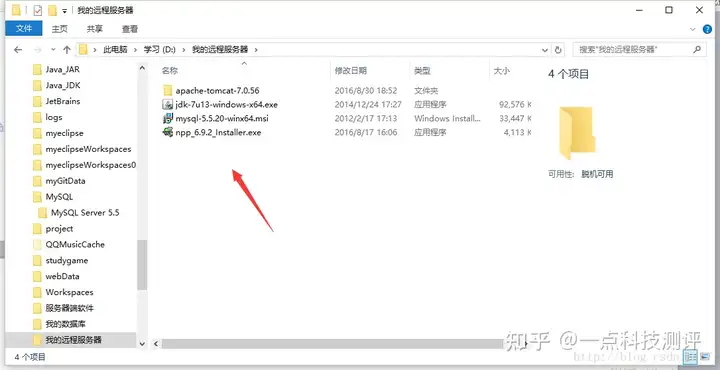The width and height of the screenshot is (720, 370).
Task: Select myeclipse folder in tree
Action: point(64,133)
